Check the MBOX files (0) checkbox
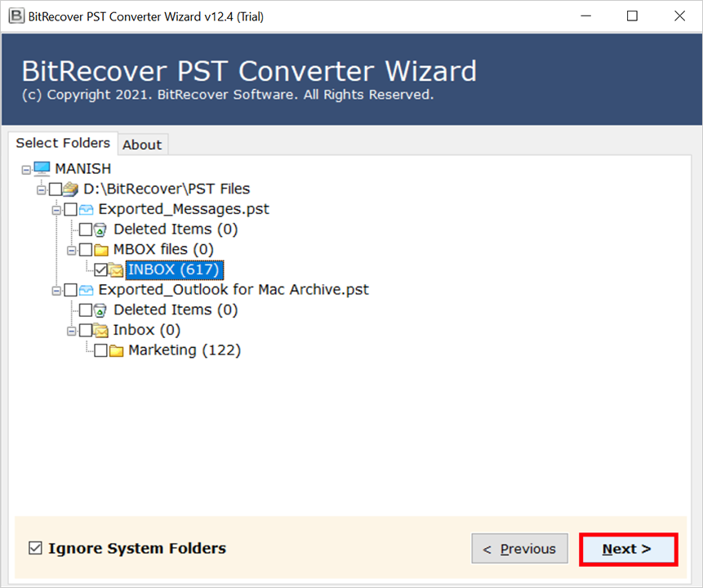Screen dimensions: 703x588 click(x=86, y=249)
